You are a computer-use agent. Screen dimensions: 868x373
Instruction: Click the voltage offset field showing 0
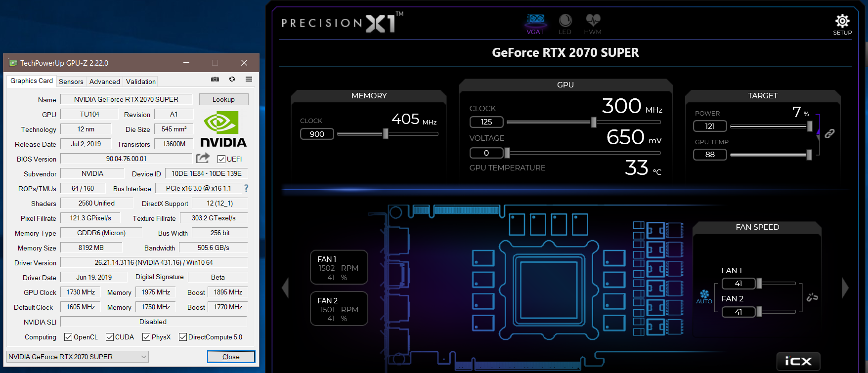pyautogui.click(x=486, y=153)
